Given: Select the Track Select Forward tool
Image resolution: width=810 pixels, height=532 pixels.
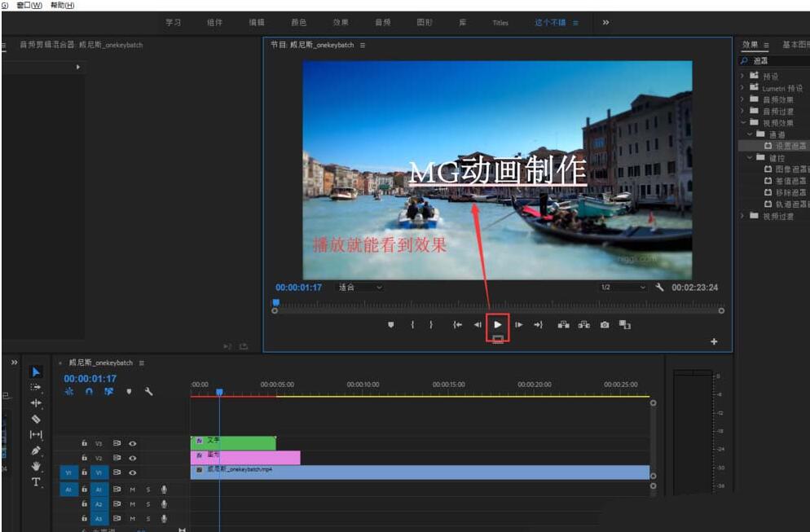Looking at the screenshot, I should coord(33,385).
